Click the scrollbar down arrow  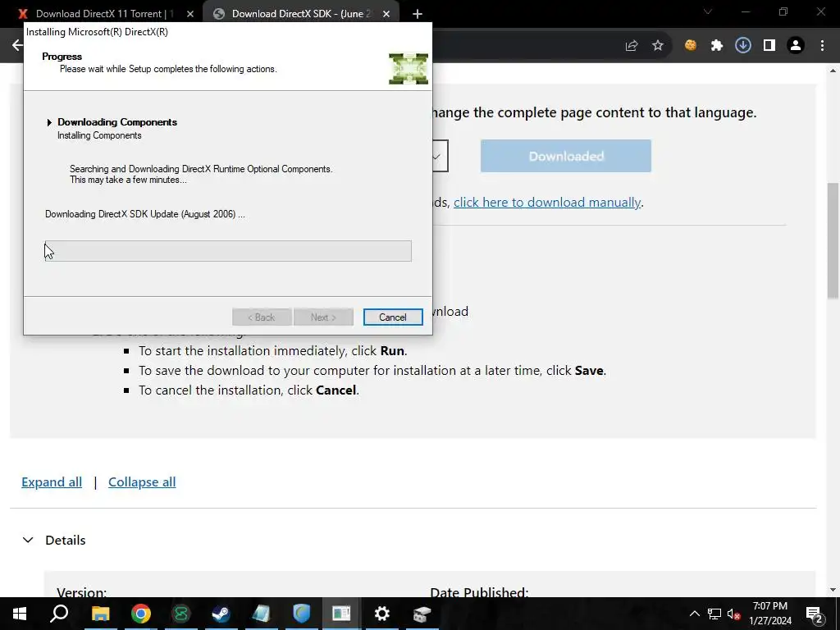[833, 591]
